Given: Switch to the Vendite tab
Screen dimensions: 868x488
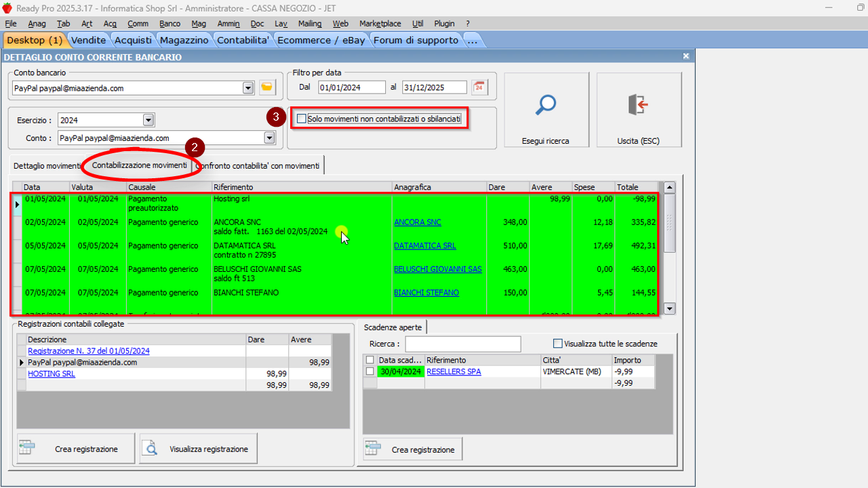Looking at the screenshot, I should pos(88,40).
